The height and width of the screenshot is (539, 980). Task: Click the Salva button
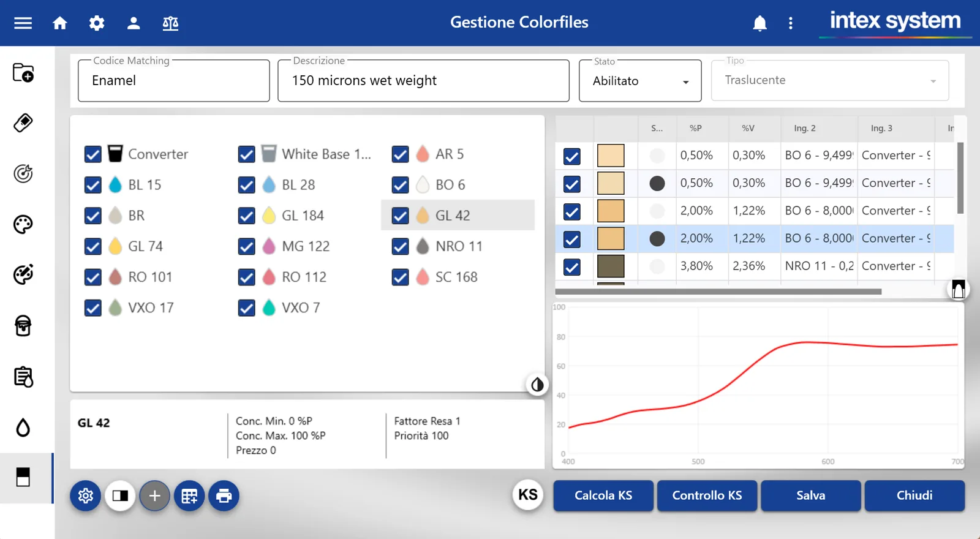click(811, 496)
